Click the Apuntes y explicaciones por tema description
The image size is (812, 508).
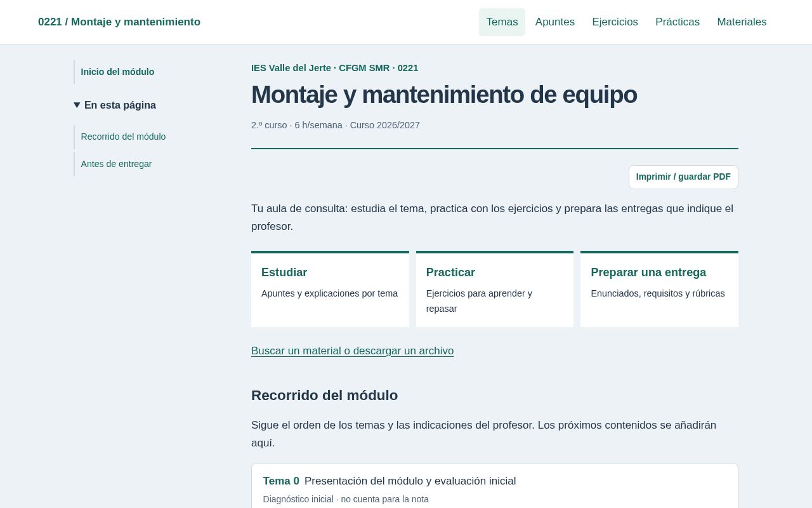pyautogui.click(x=329, y=293)
